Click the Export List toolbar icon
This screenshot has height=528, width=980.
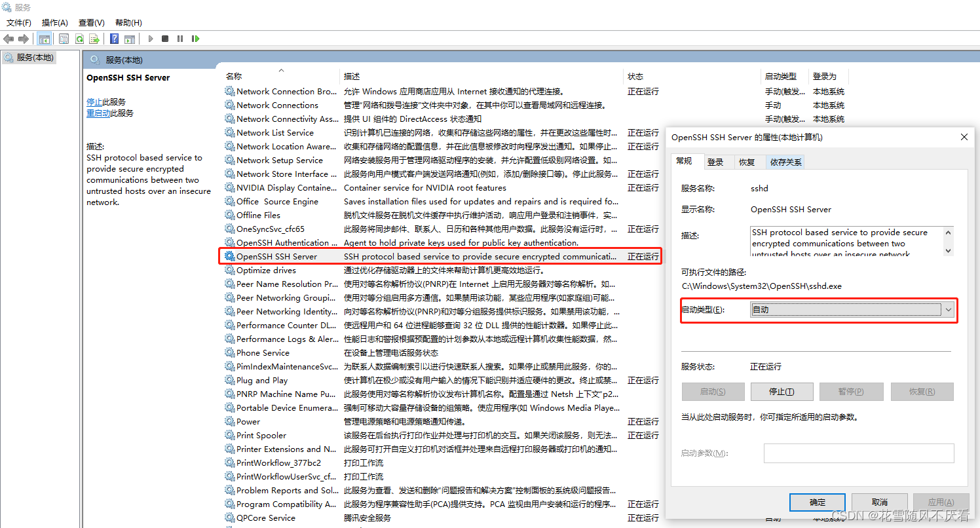tap(94, 39)
